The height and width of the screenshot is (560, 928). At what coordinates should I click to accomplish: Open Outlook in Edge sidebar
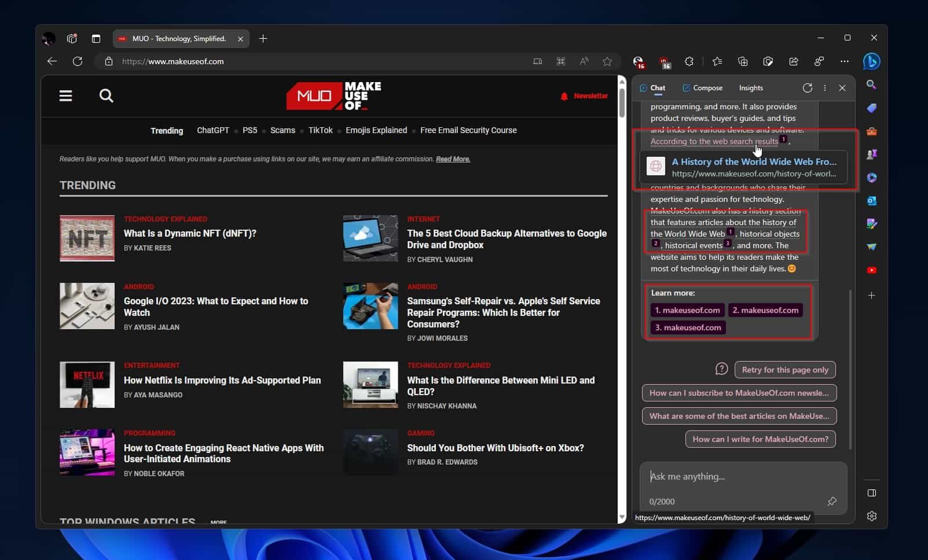pyautogui.click(x=871, y=201)
